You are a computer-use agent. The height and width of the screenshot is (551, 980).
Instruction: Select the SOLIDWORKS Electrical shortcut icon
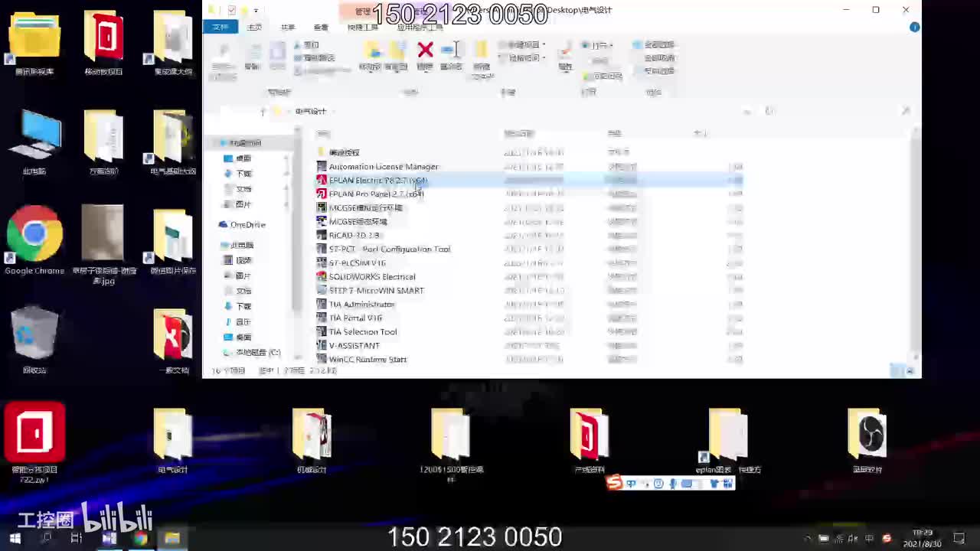pyautogui.click(x=322, y=277)
